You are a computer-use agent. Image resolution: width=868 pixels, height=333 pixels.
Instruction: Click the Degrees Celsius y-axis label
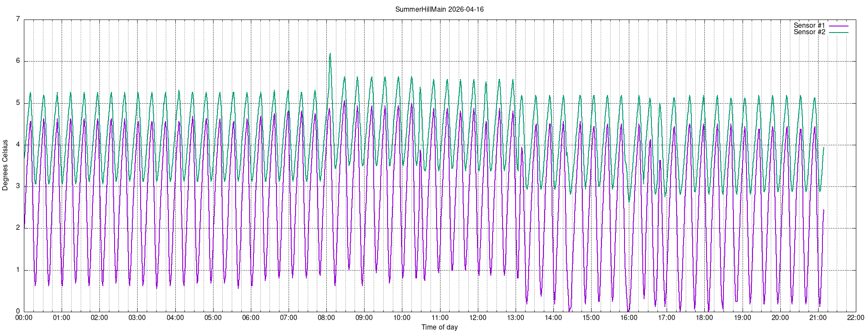point(5,165)
